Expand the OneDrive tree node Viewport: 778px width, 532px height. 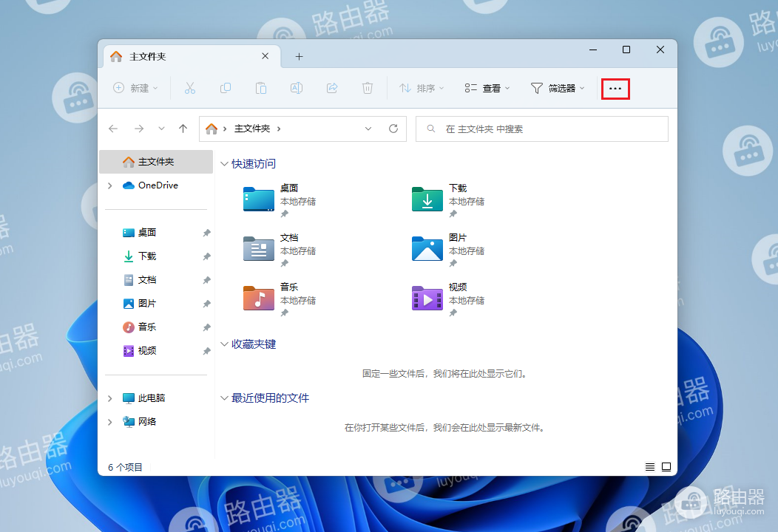[x=110, y=185]
